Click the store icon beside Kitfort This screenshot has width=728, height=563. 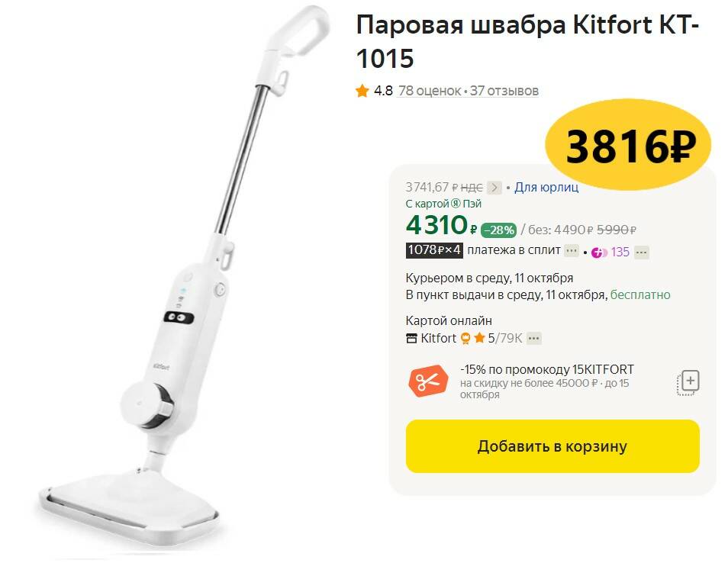click(411, 339)
